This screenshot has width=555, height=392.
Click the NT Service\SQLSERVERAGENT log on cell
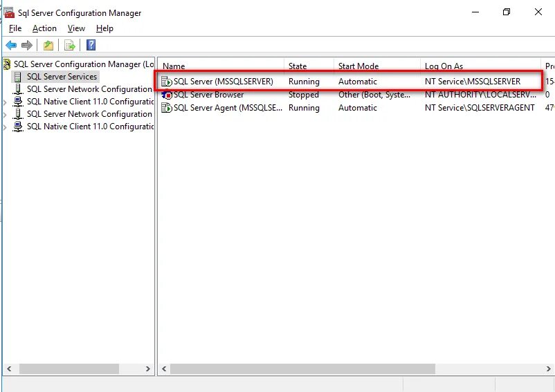(x=480, y=108)
